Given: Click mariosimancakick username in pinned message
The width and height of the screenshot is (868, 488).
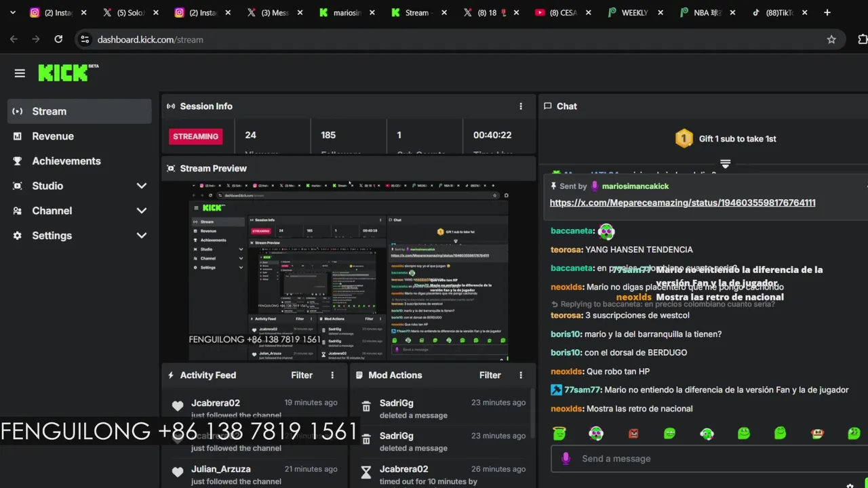Looking at the screenshot, I should point(635,186).
